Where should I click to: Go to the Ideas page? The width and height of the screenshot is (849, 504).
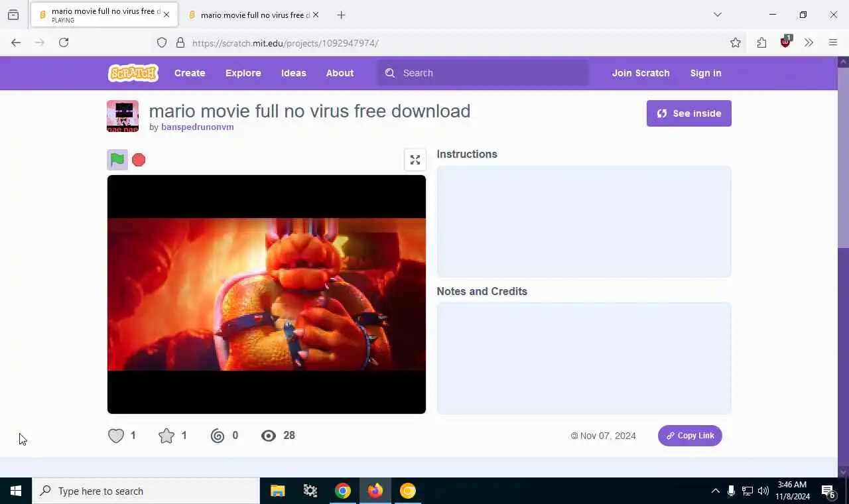pyautogui.click(x=294, y=73)
